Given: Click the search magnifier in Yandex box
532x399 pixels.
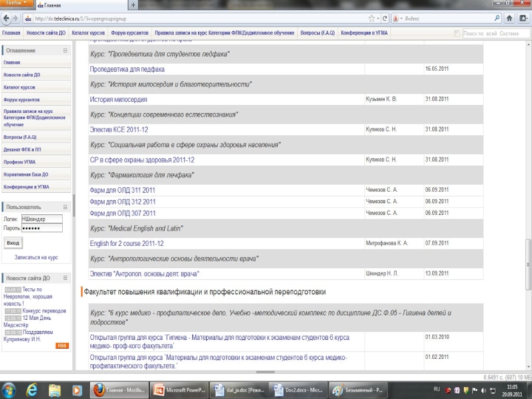Looking at the screenshot, I should click(497, 19).
